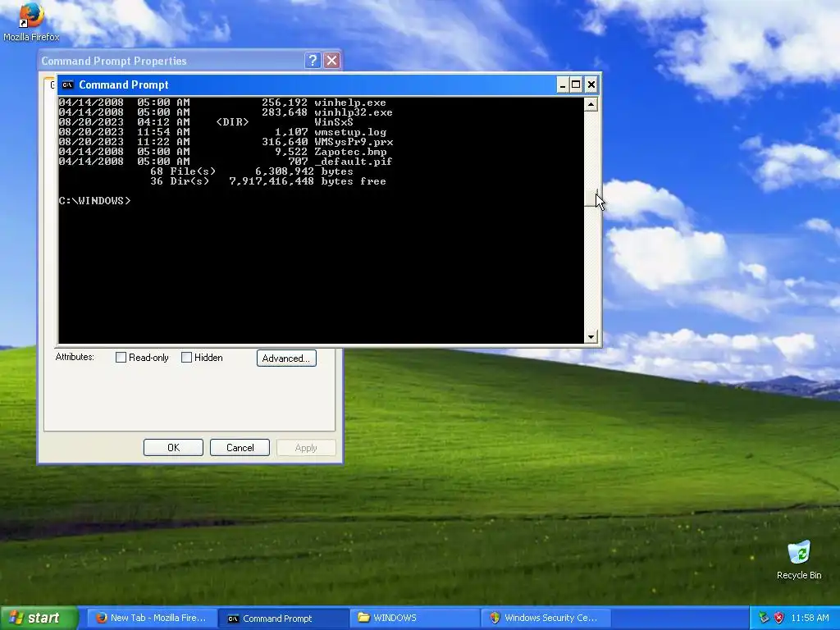
Task: Click the 68 File(s) summary line
Action: click(x=252, y=171)
